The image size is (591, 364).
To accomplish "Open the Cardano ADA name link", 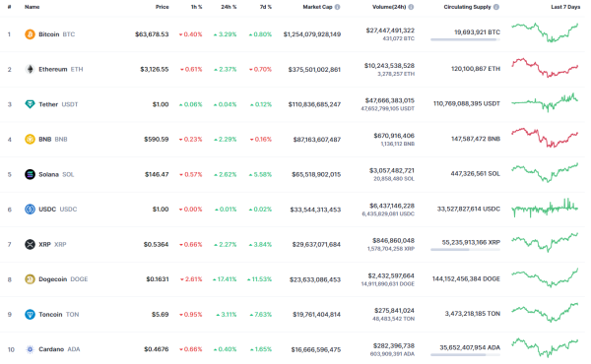I will [x=59, y=349].
